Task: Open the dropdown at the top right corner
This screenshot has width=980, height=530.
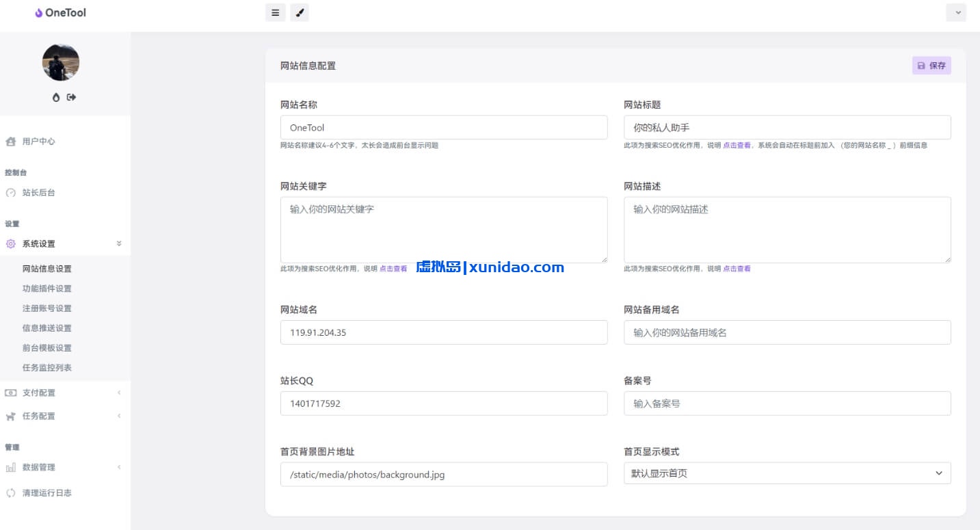Action: point(956,12)
